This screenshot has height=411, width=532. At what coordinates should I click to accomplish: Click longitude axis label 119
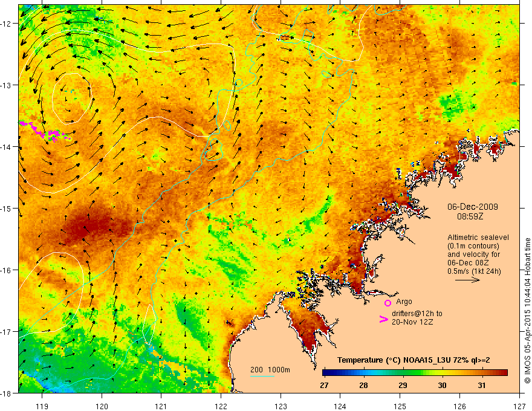pos(42,406)
